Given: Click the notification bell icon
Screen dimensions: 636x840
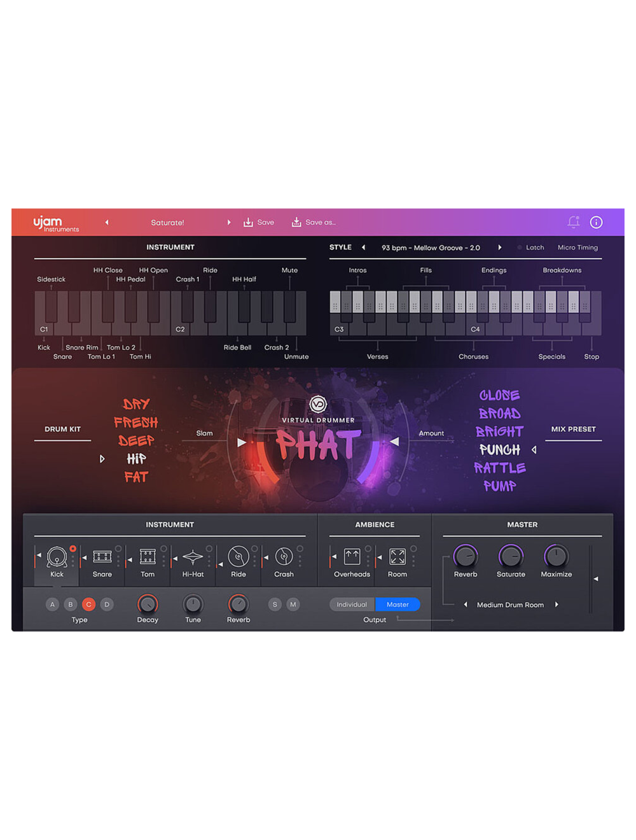Looking at the screenshot, I should coord(573,222).
